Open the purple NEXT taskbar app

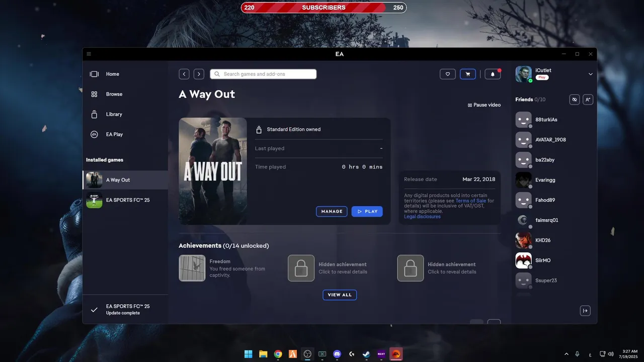[381, 354]
